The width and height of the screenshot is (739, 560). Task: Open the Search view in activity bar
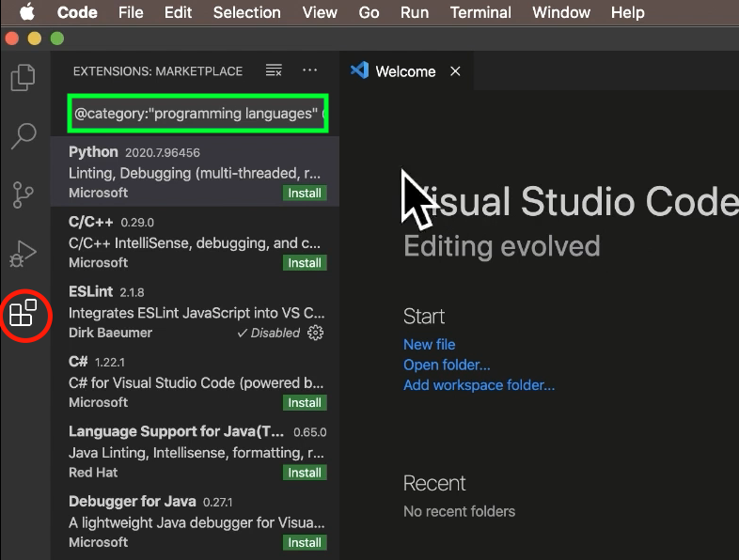coord(24,136)
